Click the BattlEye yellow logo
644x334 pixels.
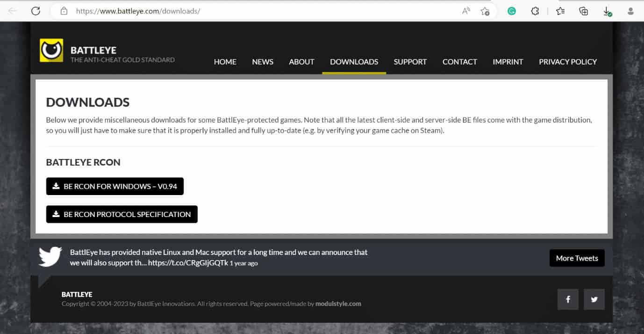[x=51, y=51]
